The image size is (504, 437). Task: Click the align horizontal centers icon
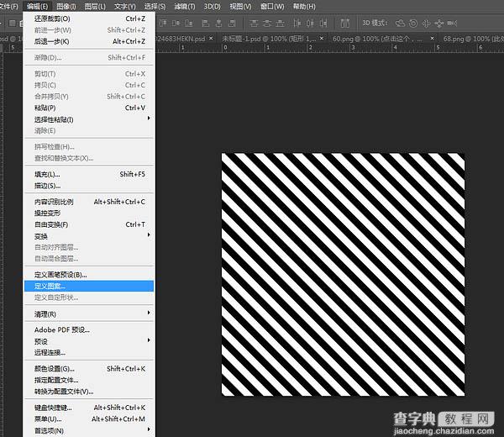coord(218,24)
